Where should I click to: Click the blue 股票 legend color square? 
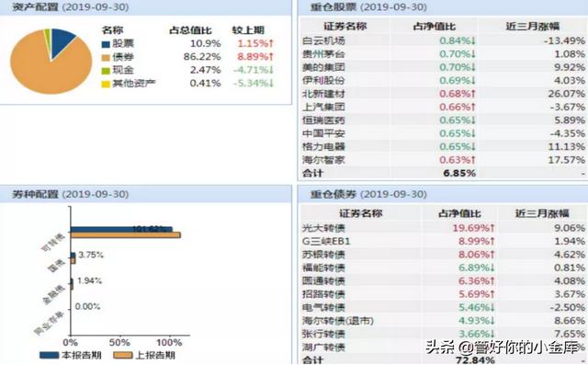point(106,44)
